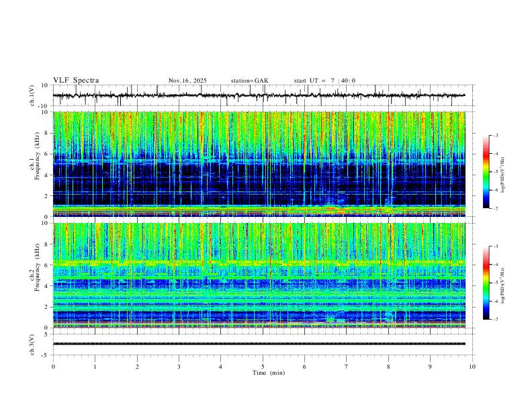The height and width of the screenshot is (411, 532).
Task: Click the ch.1 "Frequency (kHz)" axis label
Action: (x=37, y=156)
